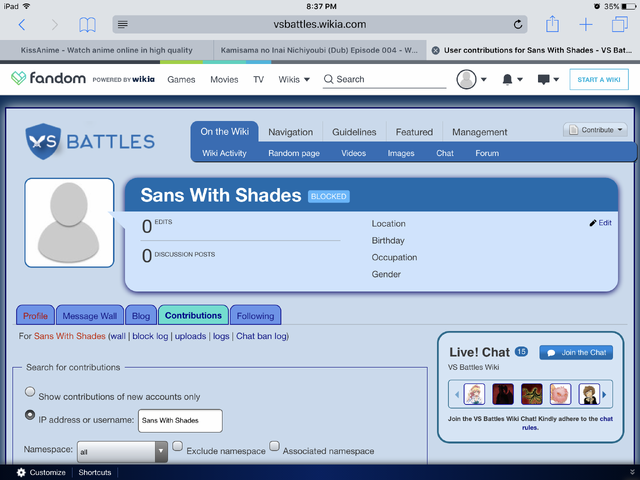Viewport: 640px width, 480px height.
Task: Click the Join the Chat button
Action: click(576, 352)
